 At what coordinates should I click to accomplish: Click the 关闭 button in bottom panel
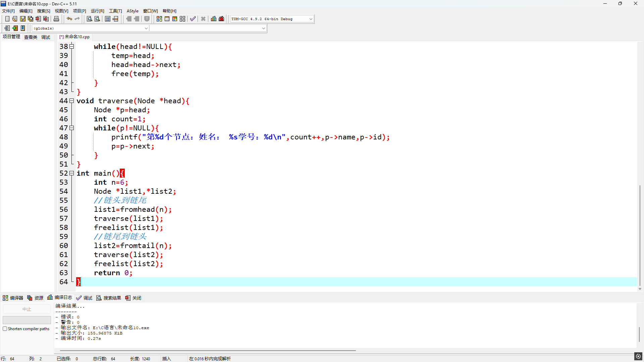click(x=133, y=298)
